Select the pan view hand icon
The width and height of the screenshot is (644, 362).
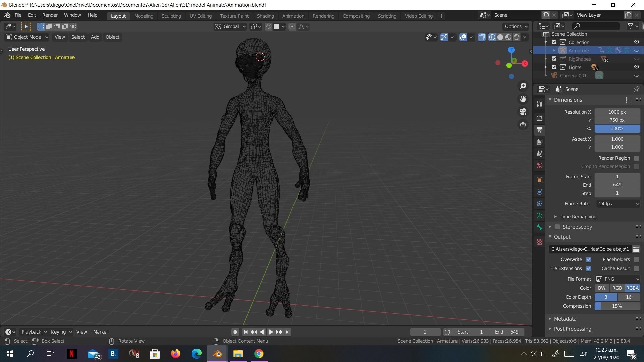coord(523,99)
